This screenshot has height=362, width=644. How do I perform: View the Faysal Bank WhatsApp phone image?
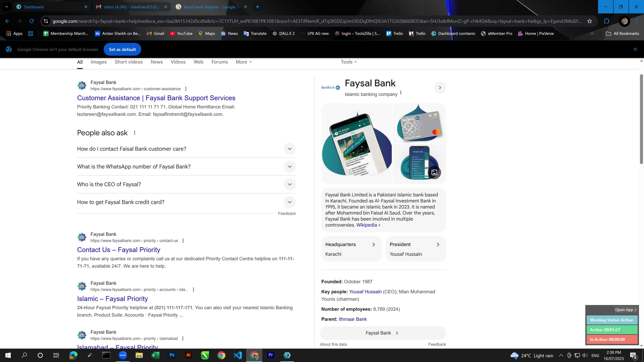(357, 144)
